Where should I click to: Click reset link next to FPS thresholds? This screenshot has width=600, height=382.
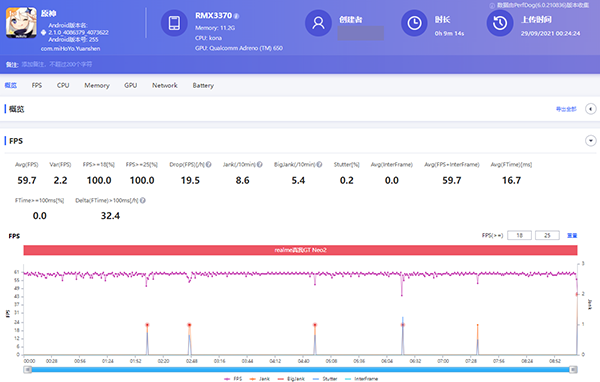click(572, 235)
